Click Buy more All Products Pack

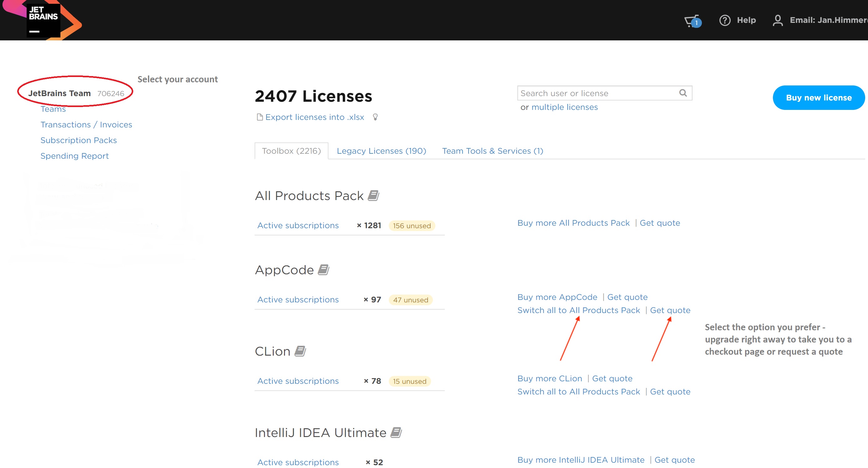point(573,223)
